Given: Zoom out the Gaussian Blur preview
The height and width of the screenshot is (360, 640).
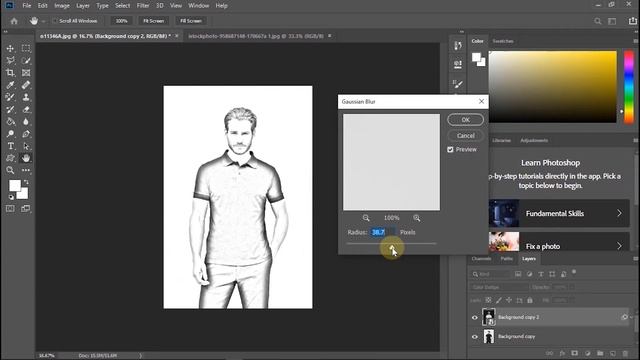Looking at the screenshot, I should click(366, 218).
